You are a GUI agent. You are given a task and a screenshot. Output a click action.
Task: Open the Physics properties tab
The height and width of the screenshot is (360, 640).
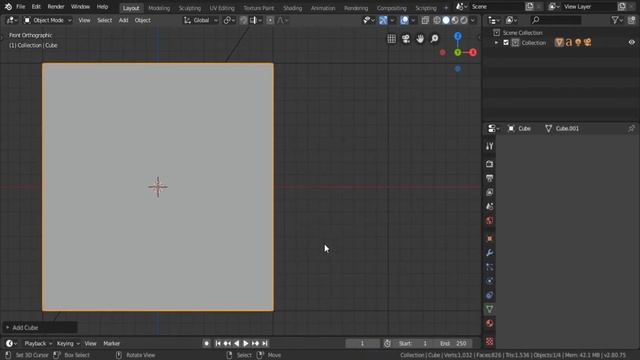489,281
